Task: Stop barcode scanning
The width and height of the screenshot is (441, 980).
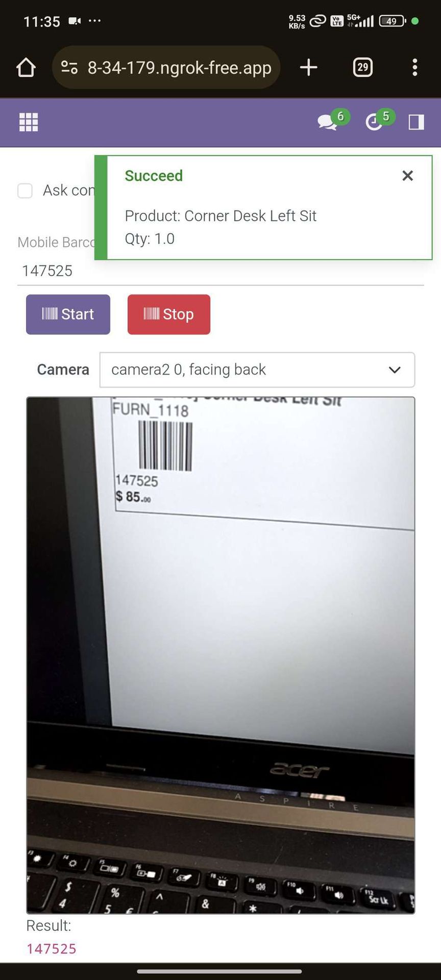Action: (x=169, y=314)
